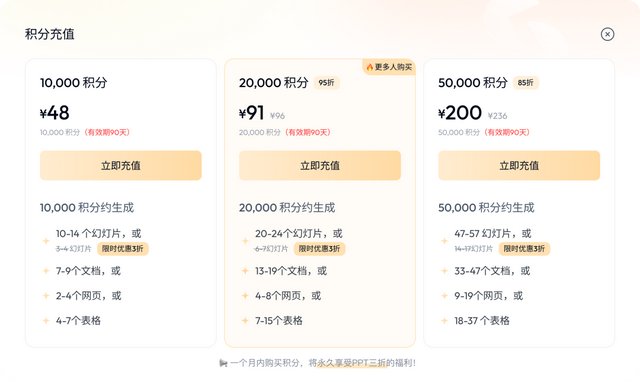Click 立即充值 for 10,000 积分 plan
Screen dimensions: 640x382
tap(121, 165)
